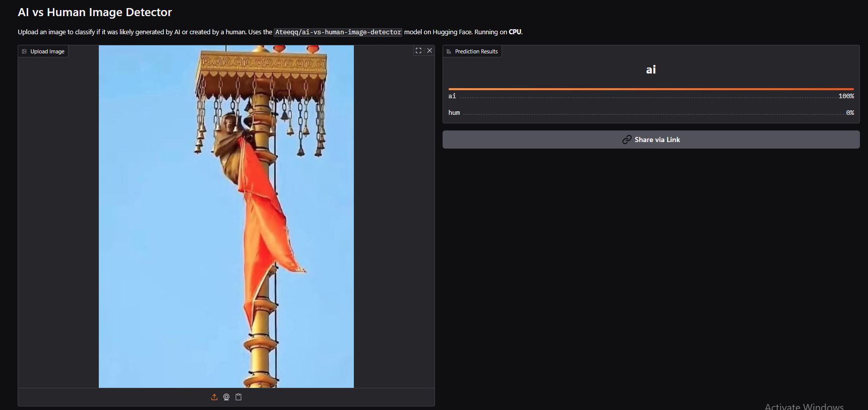This screenshot has height=410, width=868.
Task: Click the 0% value in hum row
Action: tap(849, 113)
